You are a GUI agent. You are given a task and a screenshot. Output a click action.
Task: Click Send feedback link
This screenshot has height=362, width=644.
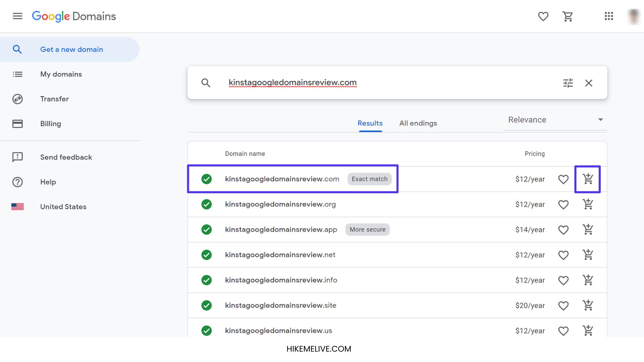(x=66, y=157)
